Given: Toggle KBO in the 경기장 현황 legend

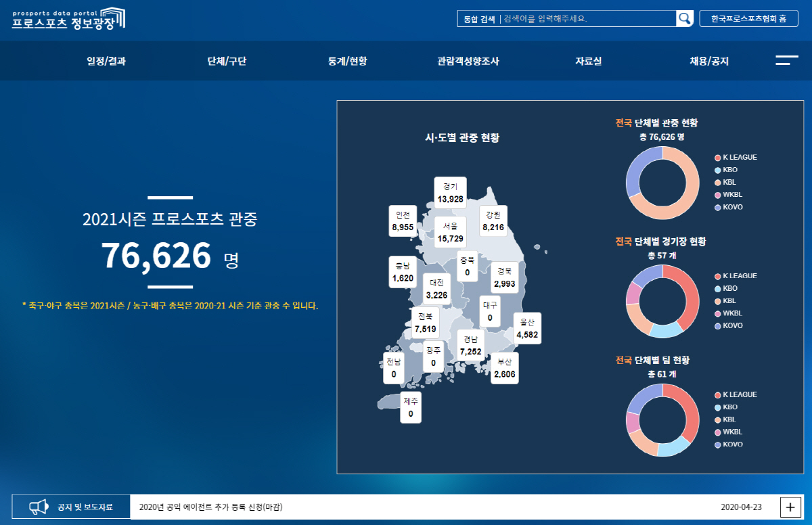Looking at the screenshot, I should (726, 288).
